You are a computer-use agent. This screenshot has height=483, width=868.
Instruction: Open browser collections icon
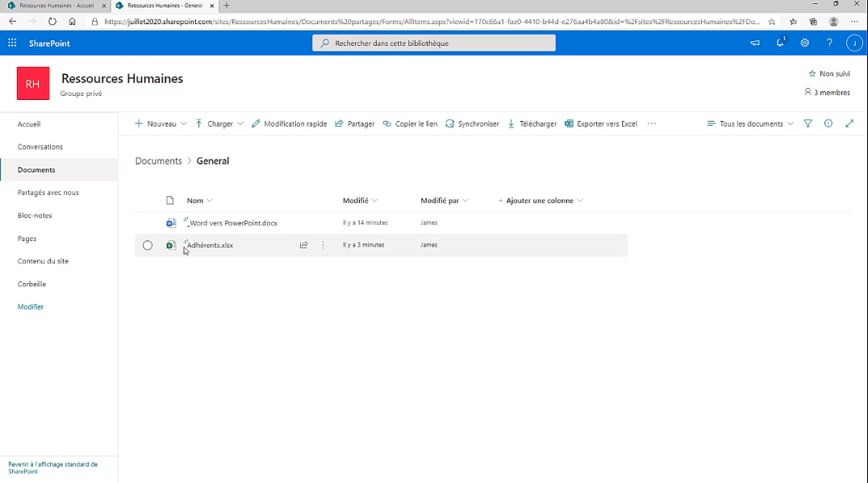coord(813,22)
